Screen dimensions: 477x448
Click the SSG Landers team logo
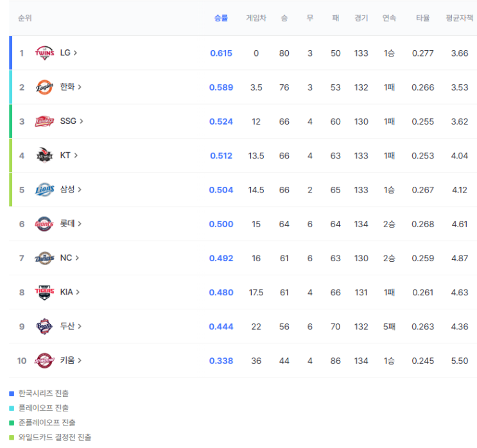tap(44, 121)
